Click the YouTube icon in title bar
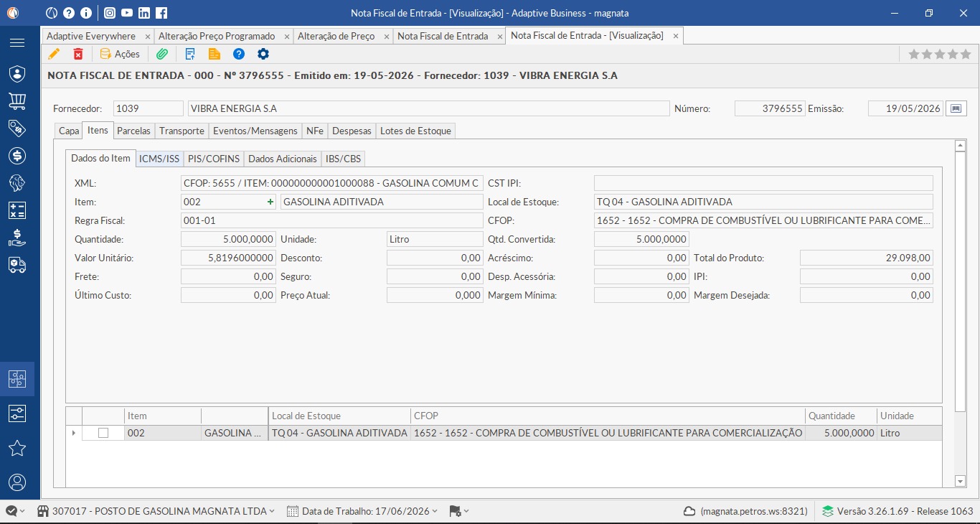The width and height of the screenshot is (980, 524). (127, 13)
